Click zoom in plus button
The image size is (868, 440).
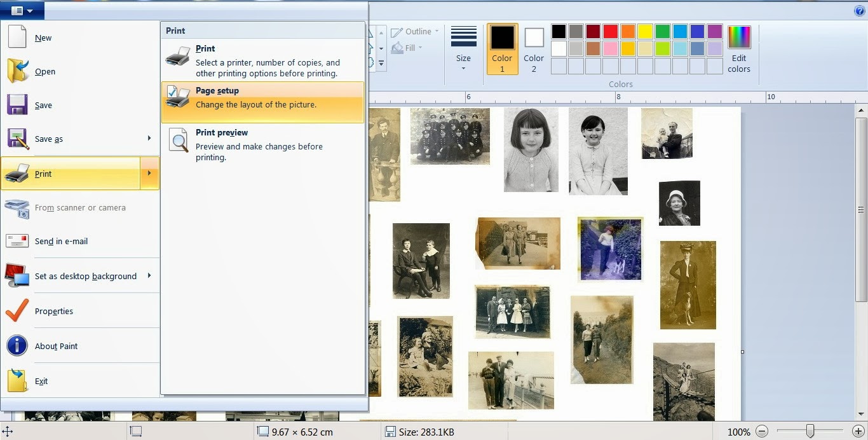pyautogui.click(x=858, y=432)
